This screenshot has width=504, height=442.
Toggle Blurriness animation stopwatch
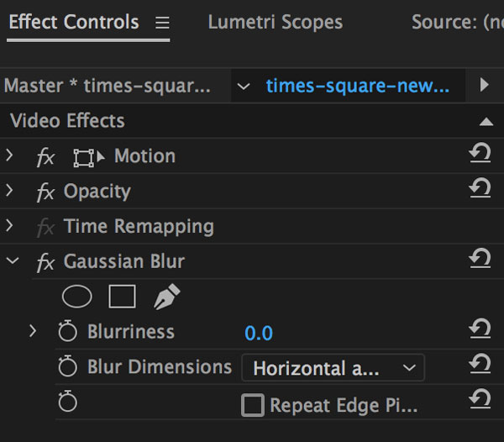[68, 331]
